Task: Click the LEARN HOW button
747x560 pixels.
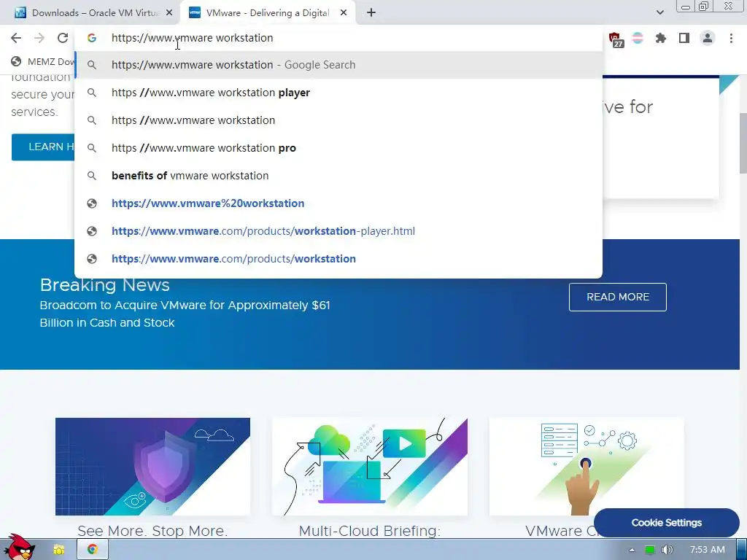Action: coord(43,147)
